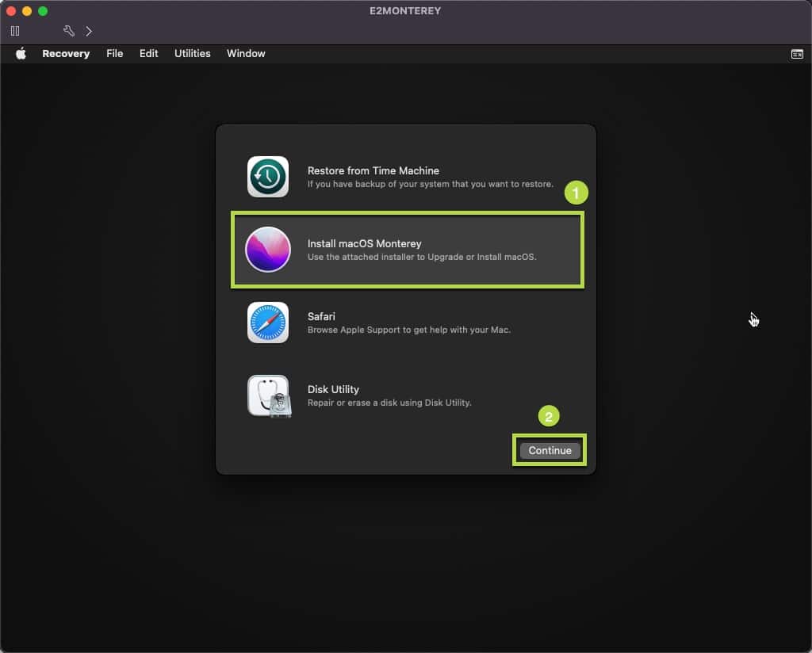The width and height of the screenshot is (812, 653).
Task: Click the macOS Monterey installer icon
Action: (268, 250)
